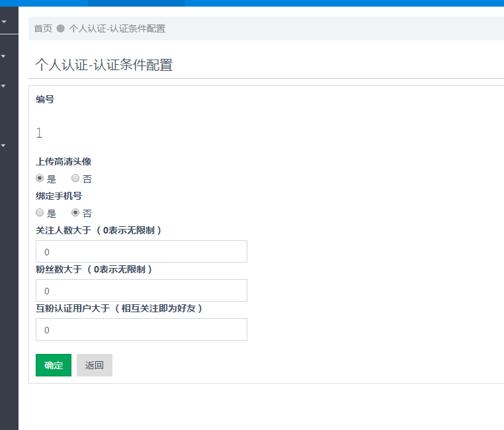Viewport: 504px width, 430px height.
Task: Click the 上传高清头像 field label
Action: (63, 161)
